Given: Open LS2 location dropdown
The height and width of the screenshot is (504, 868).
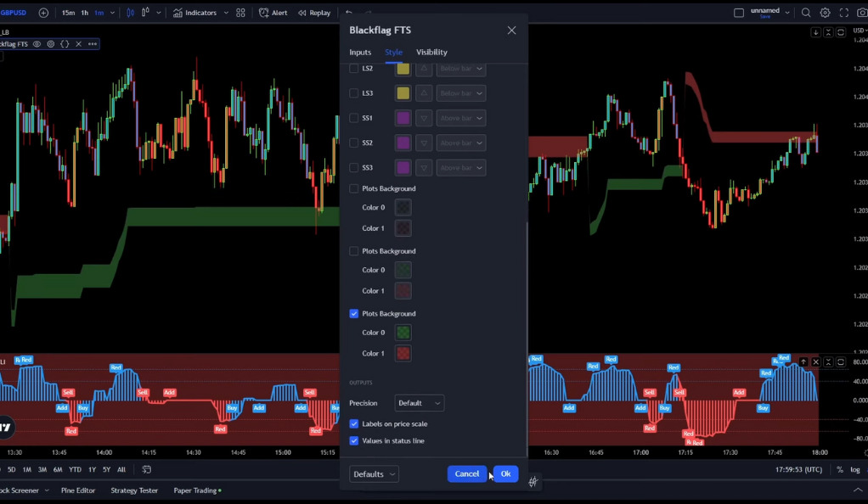Looking at the screenshot, I should tap(461, 69).
